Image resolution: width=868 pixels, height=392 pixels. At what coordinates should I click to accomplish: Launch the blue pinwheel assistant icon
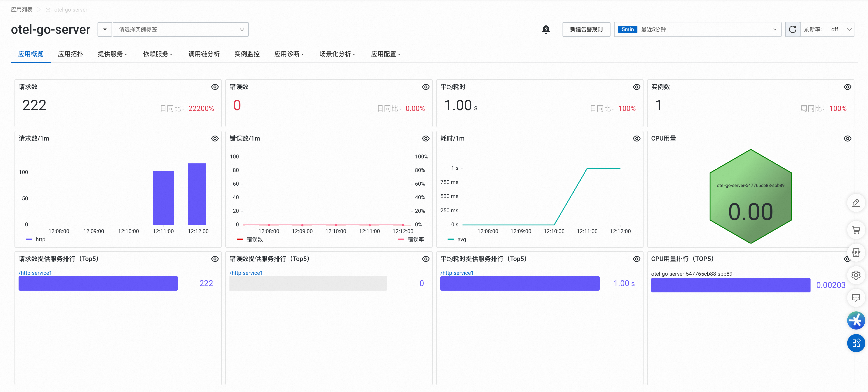tap(856, 320)
